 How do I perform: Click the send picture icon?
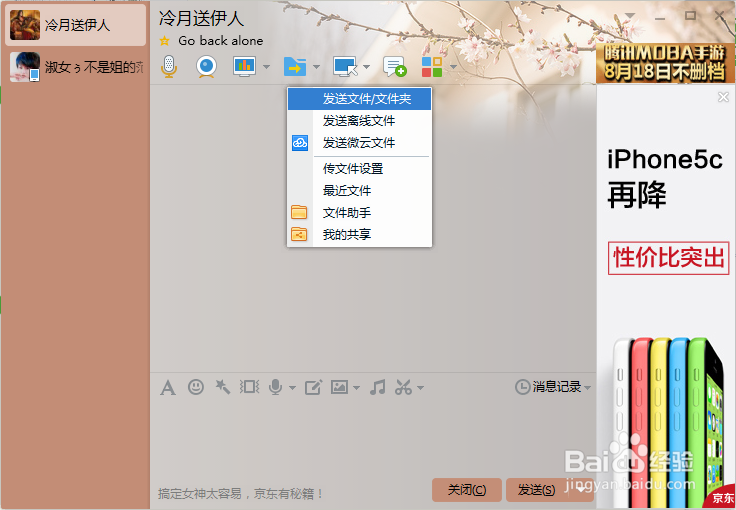pos(339,387)
